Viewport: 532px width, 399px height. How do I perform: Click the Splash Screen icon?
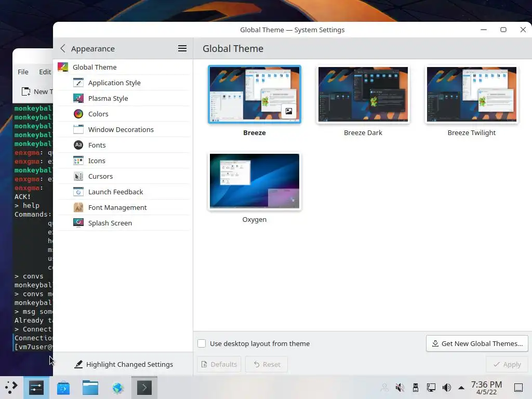coord(78,223)
